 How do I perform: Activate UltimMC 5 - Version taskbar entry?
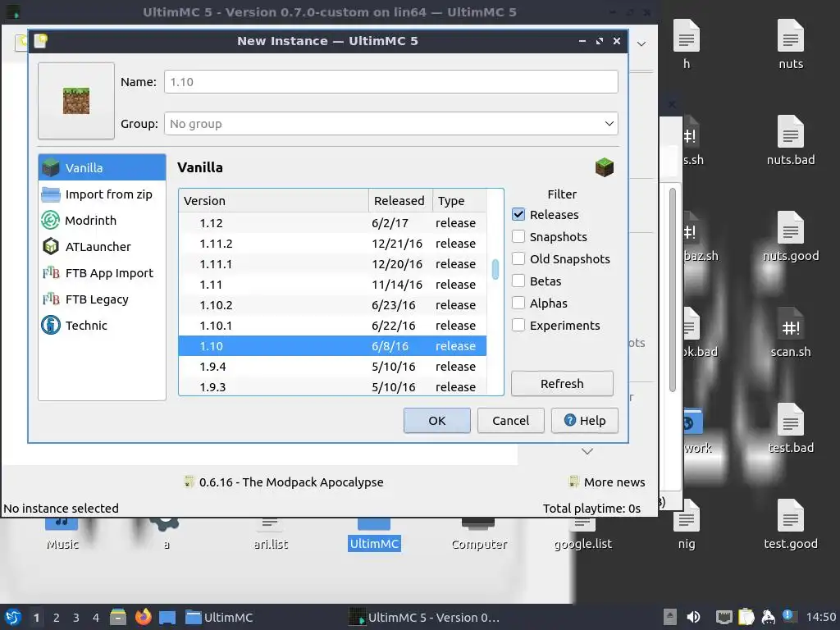click(x=424, y=617)
